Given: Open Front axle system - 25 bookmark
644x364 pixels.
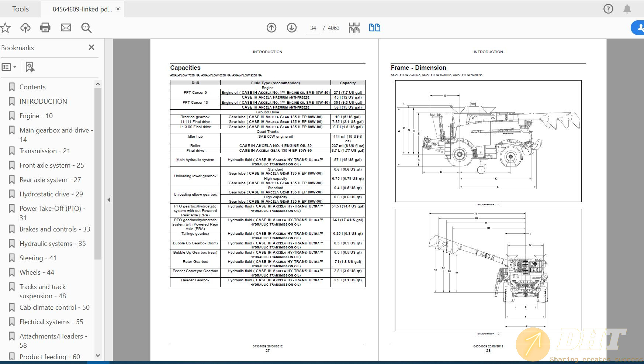Looking at the screenshot, I should pyautogui.click(x=52, y=165).
